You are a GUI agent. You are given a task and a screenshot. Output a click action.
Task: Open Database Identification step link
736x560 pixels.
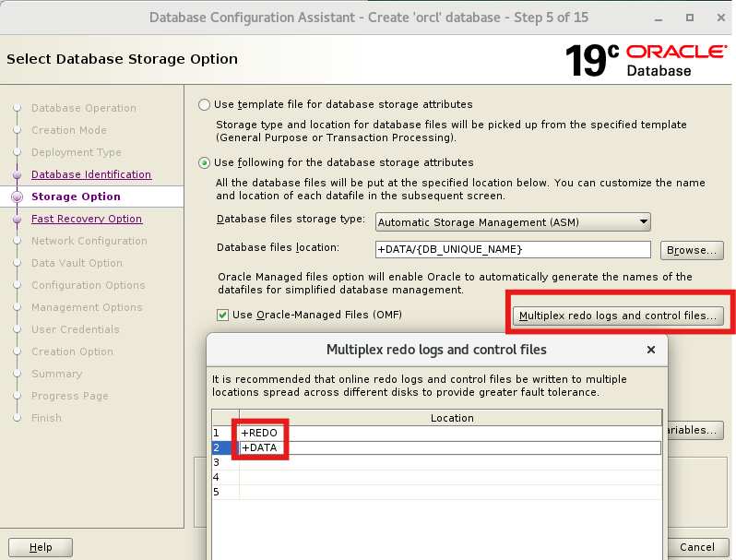click(x=91, y=174)
